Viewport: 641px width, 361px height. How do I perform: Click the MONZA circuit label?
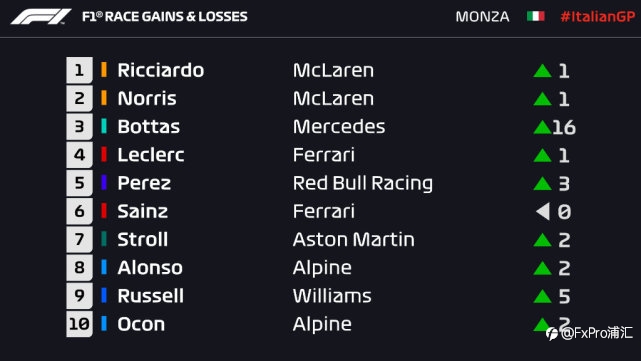tap(482, 17)
